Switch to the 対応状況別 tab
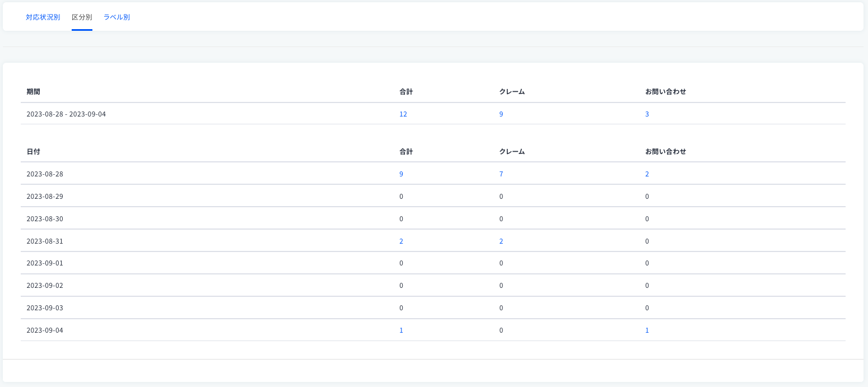Screen dimensions: 868x387 [x=43, y=17]
